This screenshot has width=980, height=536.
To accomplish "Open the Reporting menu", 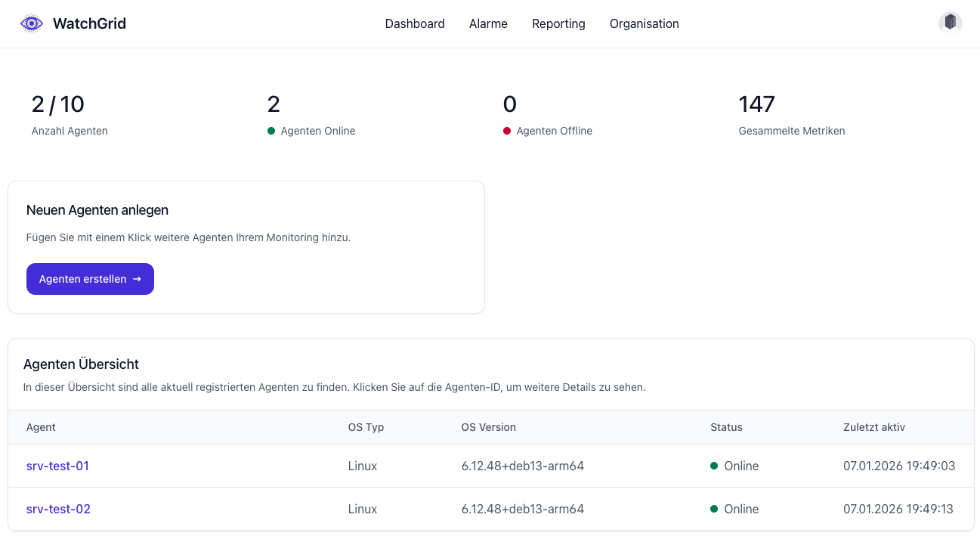I will [x=558, y=23].
